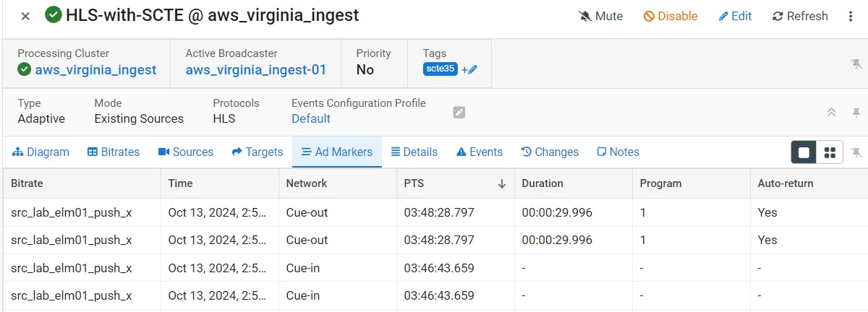Open the Changes tab
The height and width of the screenshot is (312, 868).
pyautogui.click(x=550, y=152)
